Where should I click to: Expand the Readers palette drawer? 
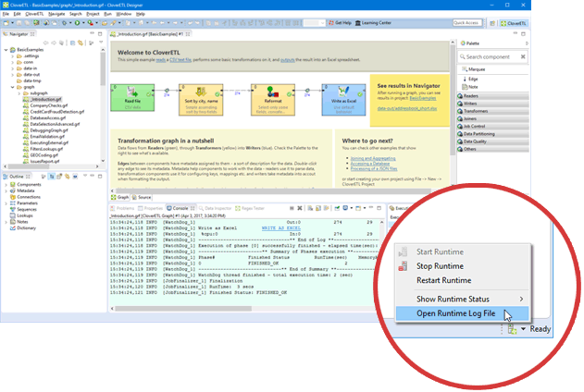point(492,96)
